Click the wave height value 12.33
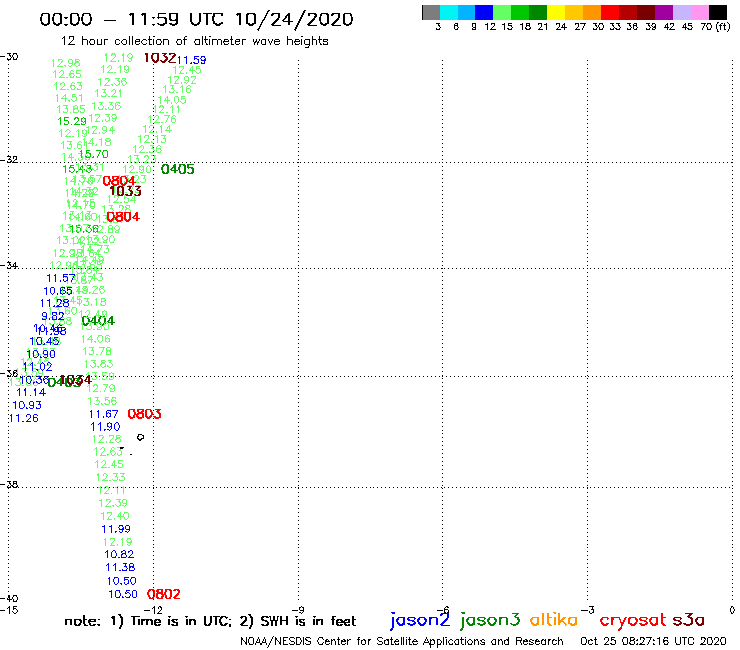 110,477
